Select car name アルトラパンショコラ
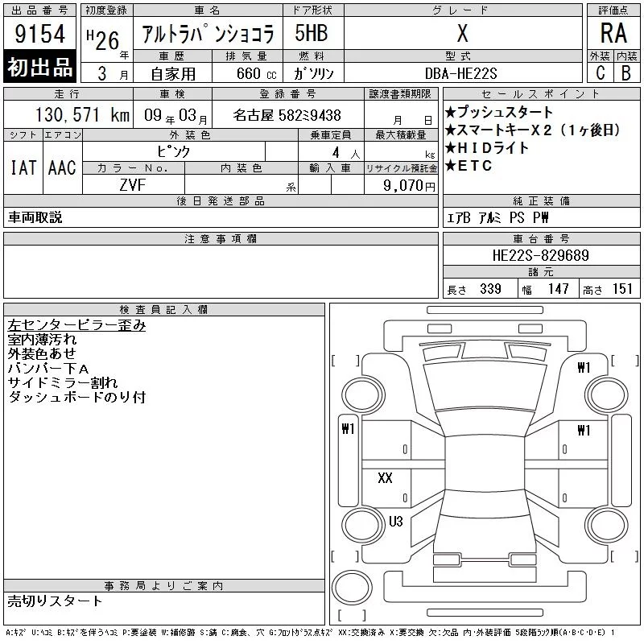The width and height of the screenshot is (644, 644). point(208,34)
